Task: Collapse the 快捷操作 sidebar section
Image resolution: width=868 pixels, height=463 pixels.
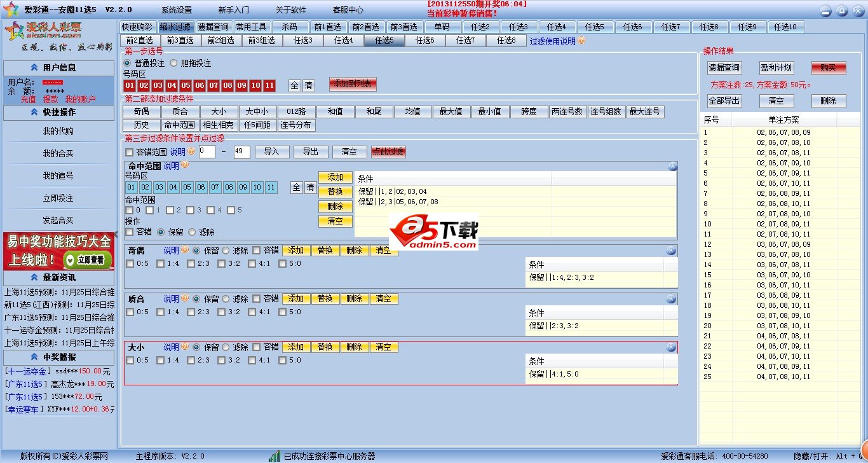Action: [x=34, y=112]
